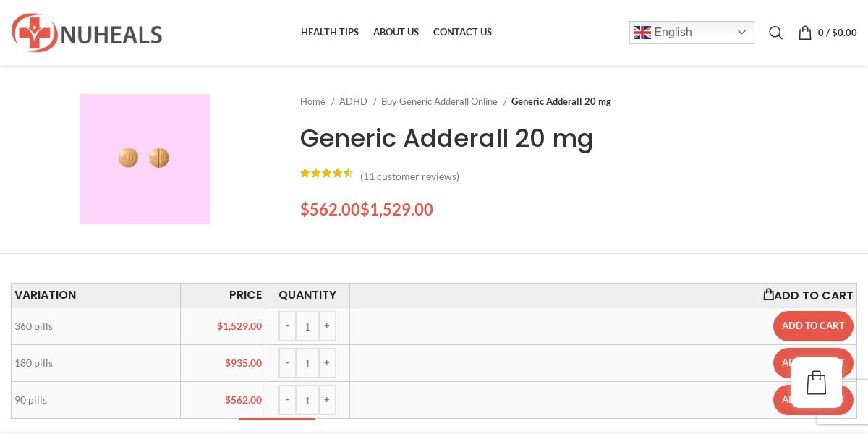Image resolution: width=868 pixels, height=434 pixels.
Task: Increase quantity for 360 pills
Action: point(327,326)
